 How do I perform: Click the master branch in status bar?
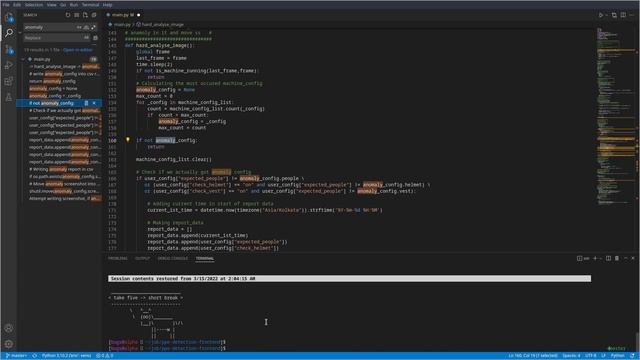(16, 356)
